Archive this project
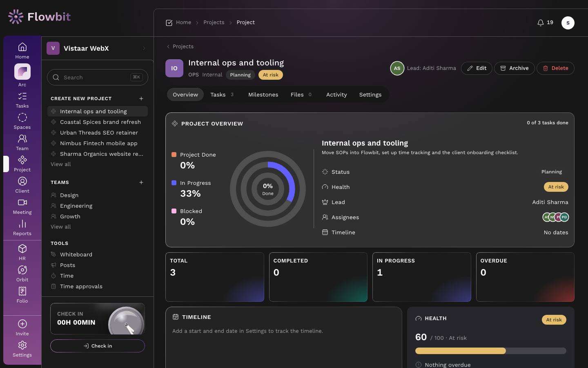This screenshot has height=368, width=588. click(514, 68)
